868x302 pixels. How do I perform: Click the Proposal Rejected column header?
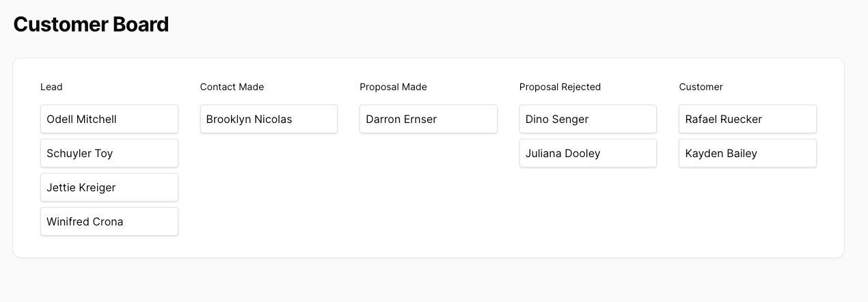560,87
